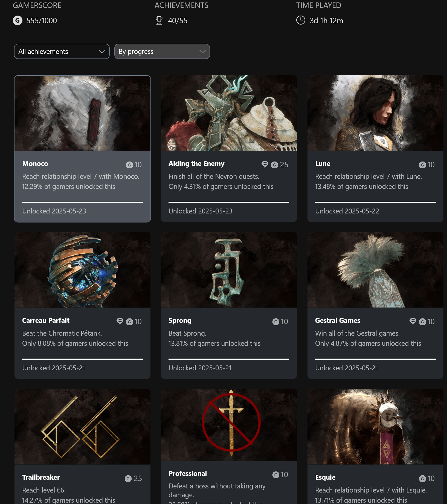Open the Lune achievement artwork
The image size is (447, 504).
(x=375, y=113)
